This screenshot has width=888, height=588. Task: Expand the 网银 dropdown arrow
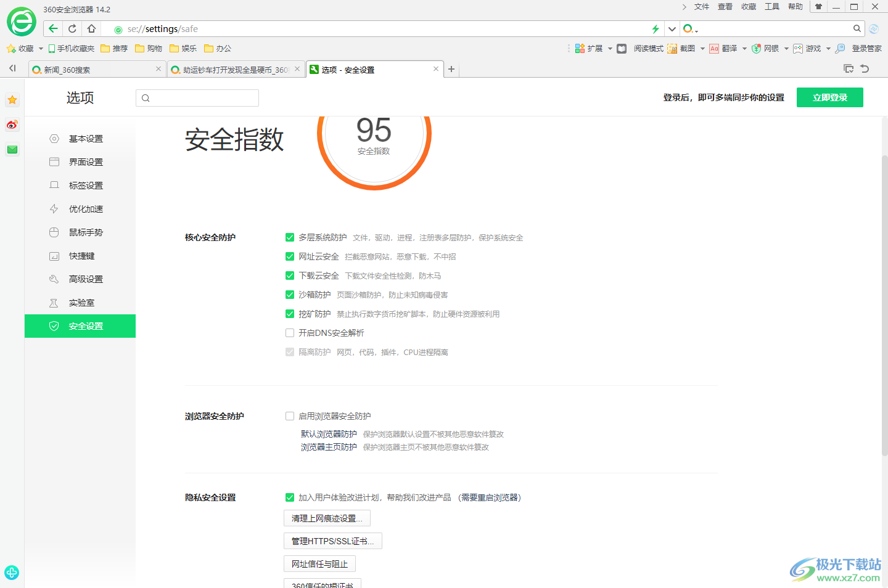pos(786,49)
